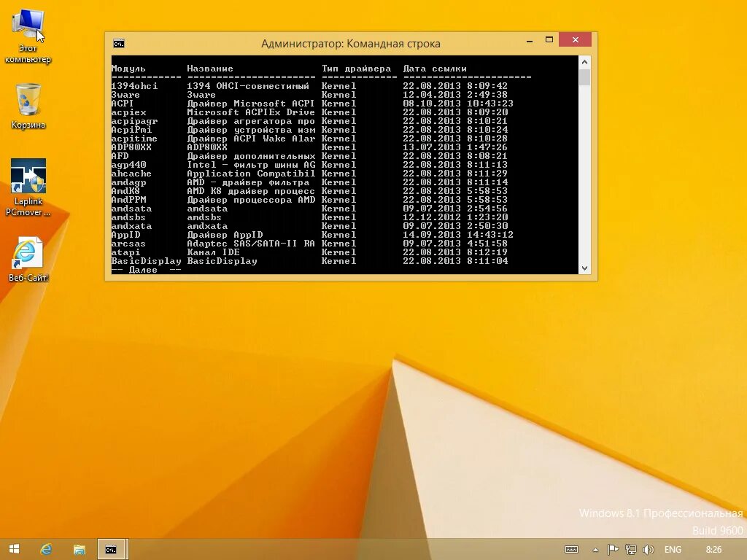The image size is (747, 560).
Task: Click the date '12.12.2012 1:23:20'
Action: (455, 217)
